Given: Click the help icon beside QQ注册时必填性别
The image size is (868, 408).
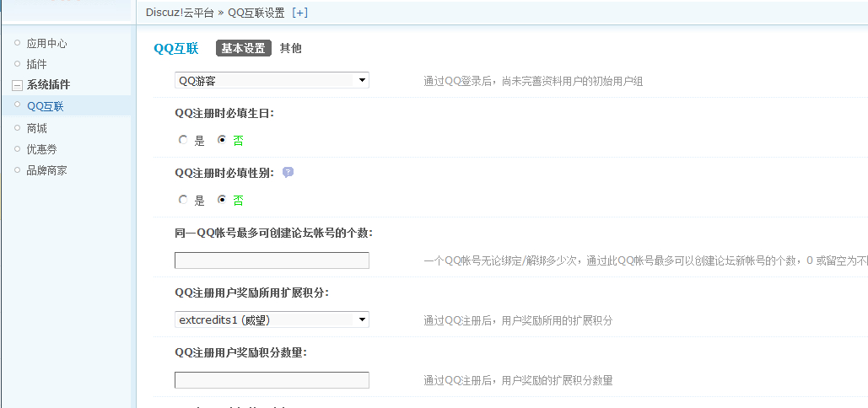Looking at the screenshot, I should click(x=288, y=173).
